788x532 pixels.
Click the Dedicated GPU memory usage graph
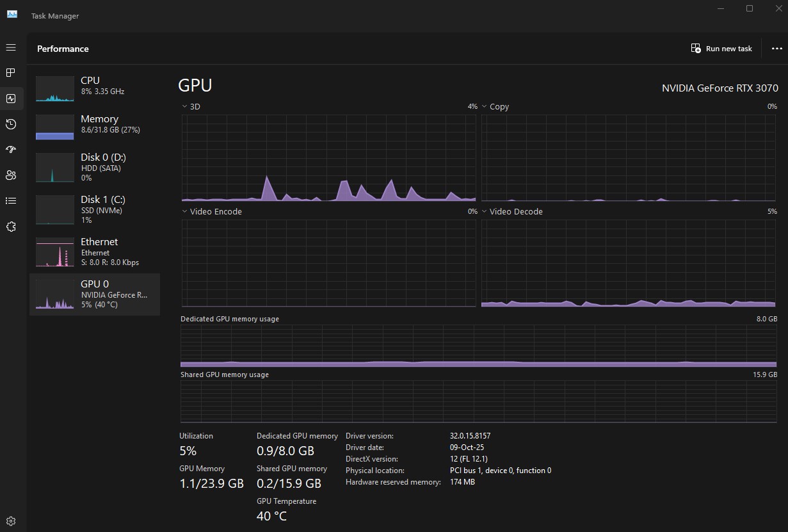pyautogui.click(x=478, y=346)
